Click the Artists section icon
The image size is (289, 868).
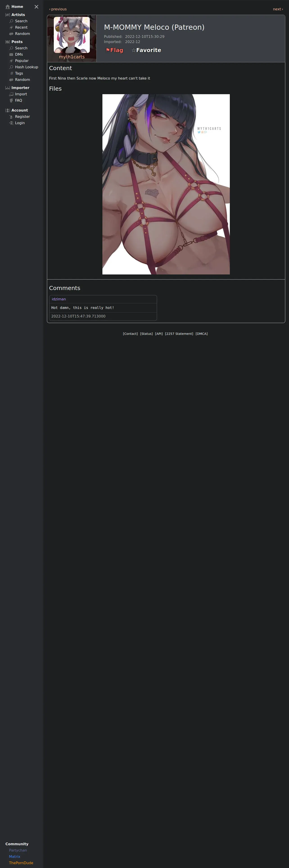click(x=8, y=15)
